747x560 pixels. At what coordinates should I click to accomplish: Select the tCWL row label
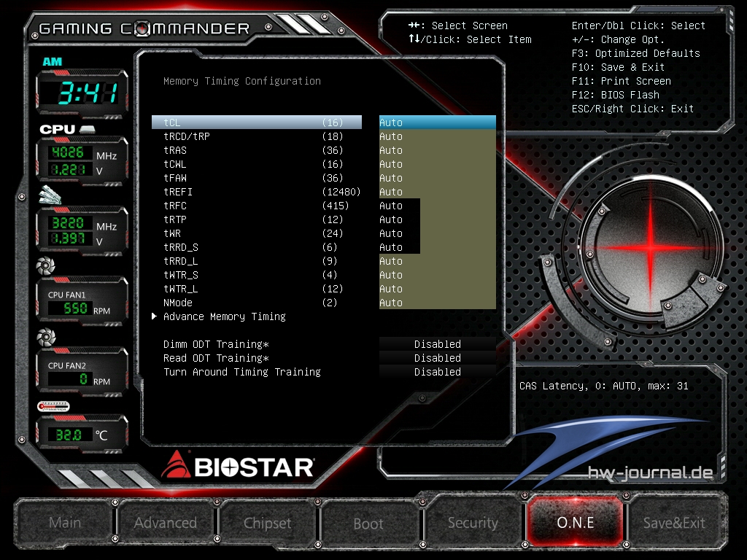175,164
